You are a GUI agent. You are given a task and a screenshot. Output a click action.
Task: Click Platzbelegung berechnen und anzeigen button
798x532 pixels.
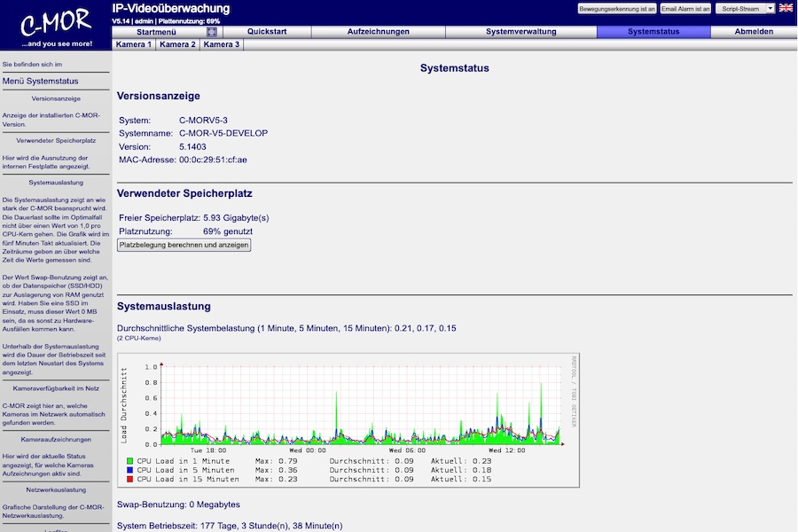[x=184, y=245]
